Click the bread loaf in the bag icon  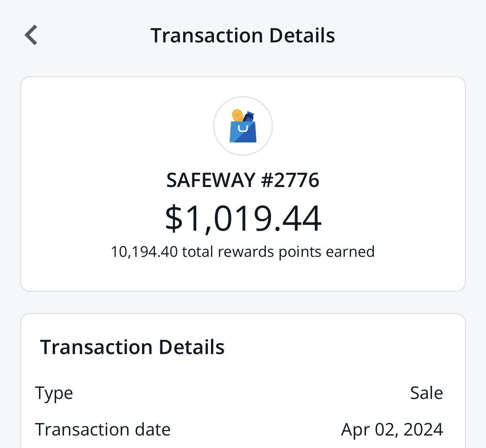click(238, 115)
